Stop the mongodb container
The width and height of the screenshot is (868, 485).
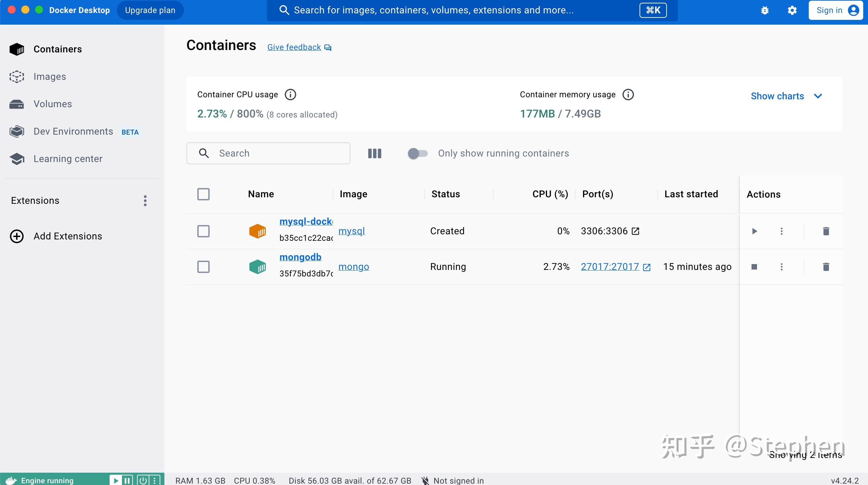click(x=754, y=267)
